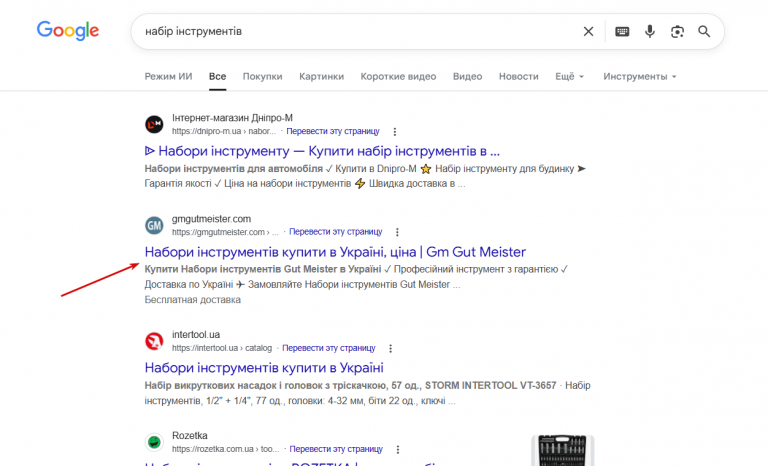This screenshot has height=466, width=768.
Task: Expand the Ещё dropdown
Action: [569, 76]
